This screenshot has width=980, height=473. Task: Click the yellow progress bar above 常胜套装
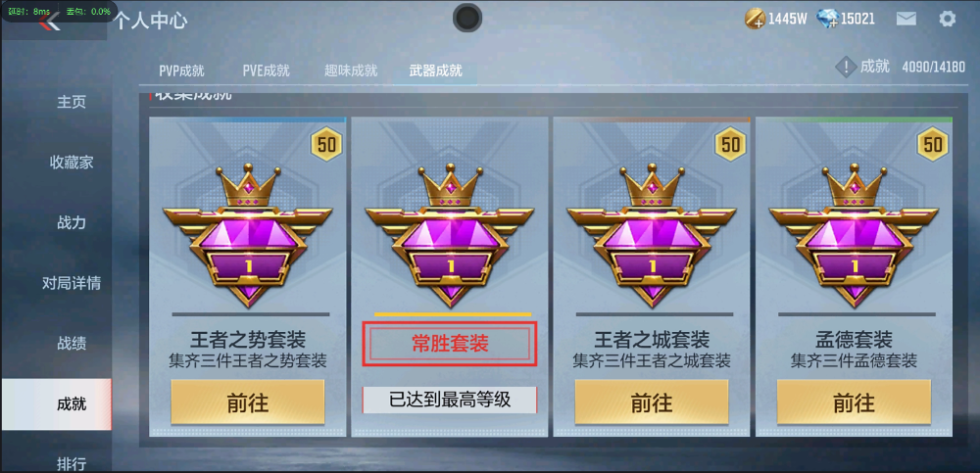(453, 314)
